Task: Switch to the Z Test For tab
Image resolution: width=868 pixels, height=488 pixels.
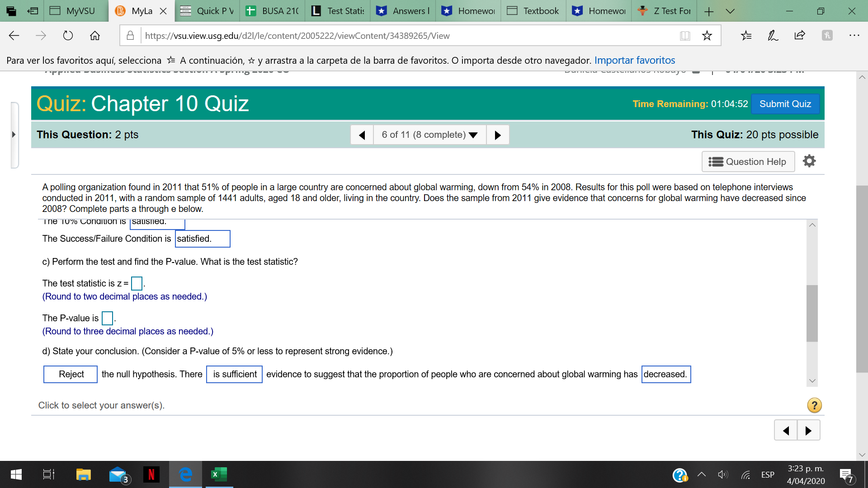Action: (x=664, y=11)
